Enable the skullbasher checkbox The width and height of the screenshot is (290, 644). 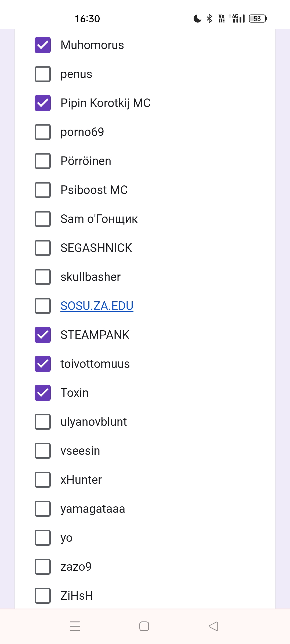tap(43, 277)
